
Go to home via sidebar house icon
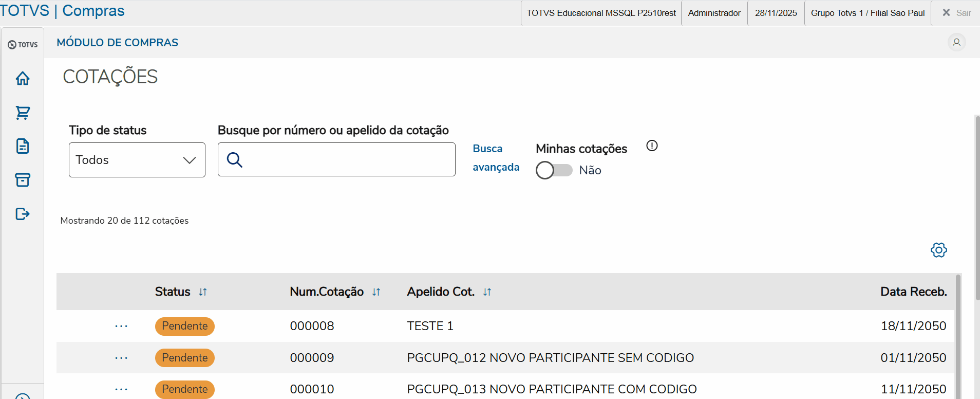[x=23, y=78]
